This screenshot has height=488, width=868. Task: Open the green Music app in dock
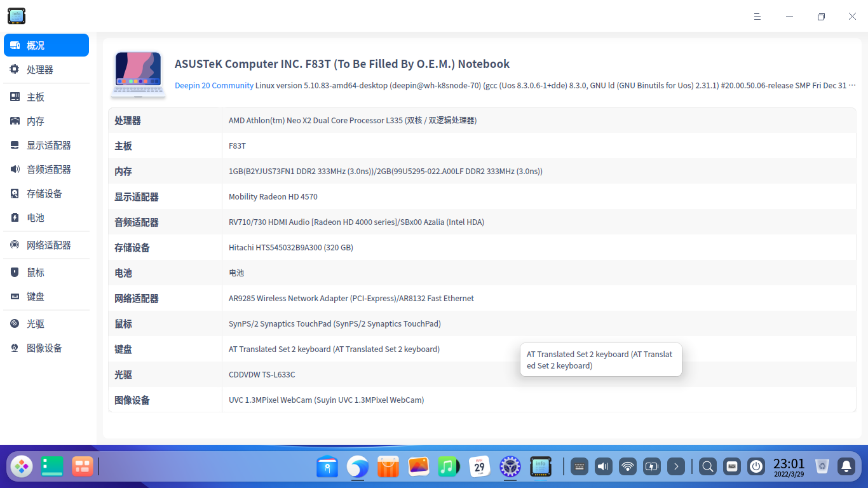[x=449, y=467]
